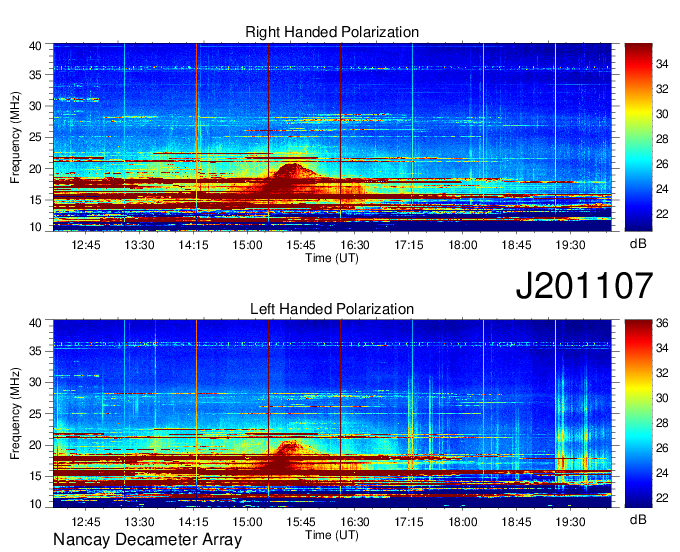Click the "15:45" time tick on Left Handed plot
The width and height of the screenshot is (680, 552).
[x=301, y=522]
